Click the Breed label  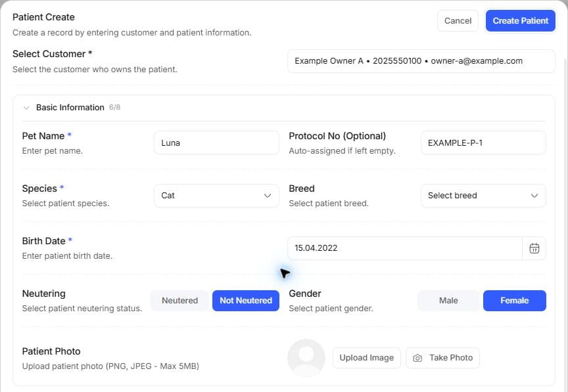[x=302, y=188]
